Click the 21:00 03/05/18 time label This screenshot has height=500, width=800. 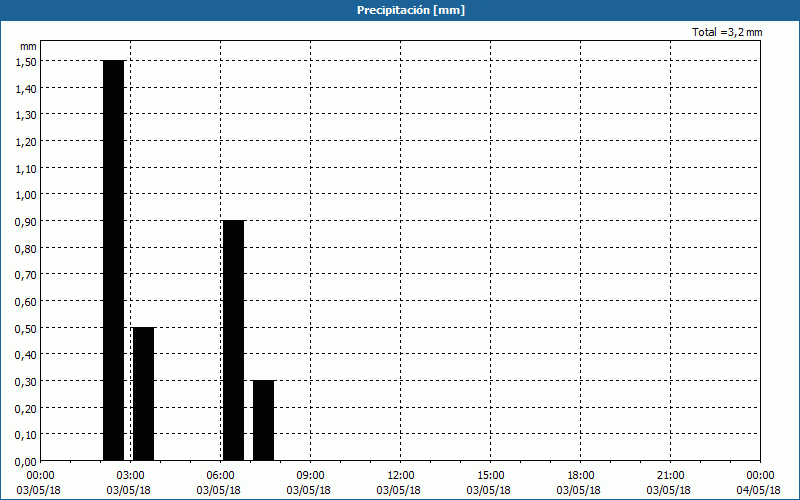[668, 483]
